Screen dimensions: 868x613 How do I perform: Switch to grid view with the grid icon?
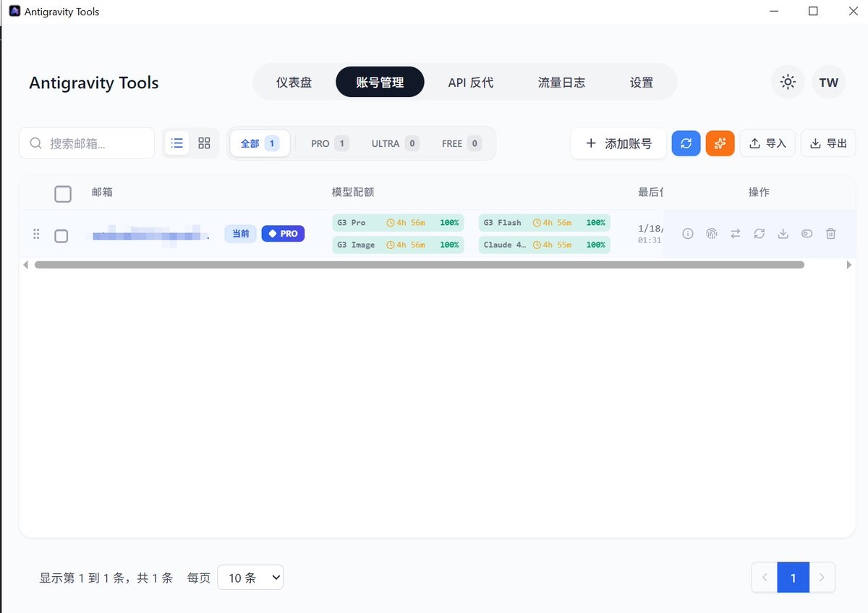pos(203,143)
